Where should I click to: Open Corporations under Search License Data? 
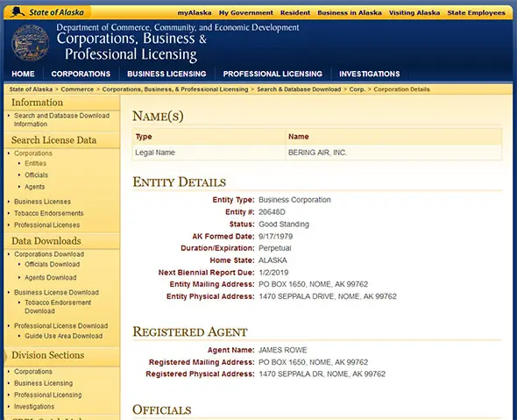[x=33, y=153]
